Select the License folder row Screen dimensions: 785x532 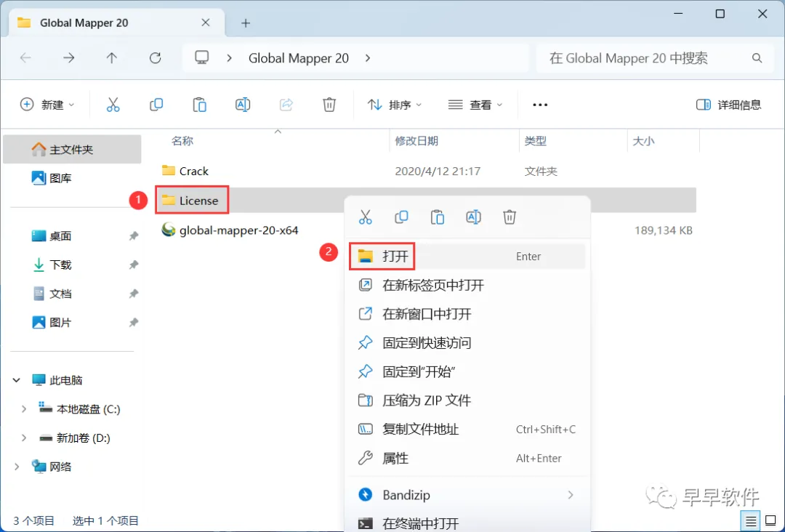coord(425,200)
